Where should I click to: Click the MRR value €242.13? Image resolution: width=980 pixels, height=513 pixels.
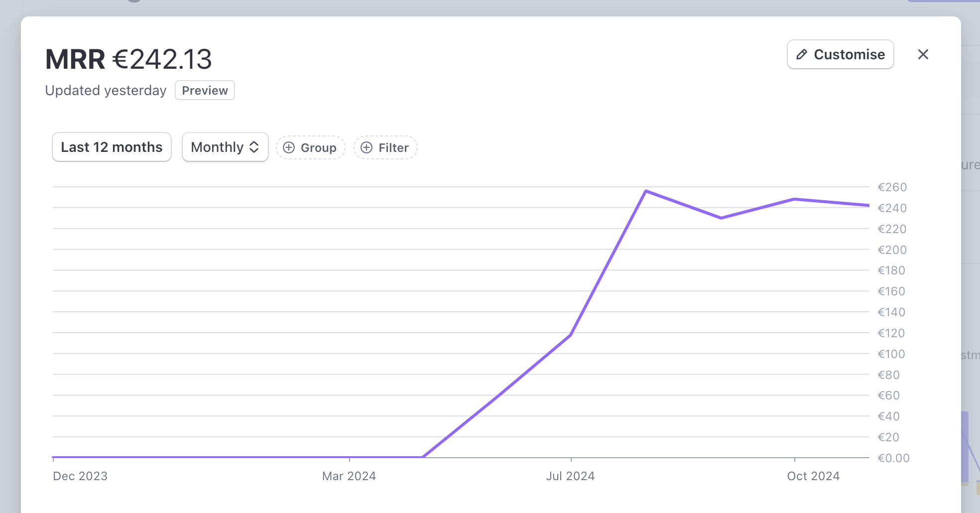coord(162,59)
